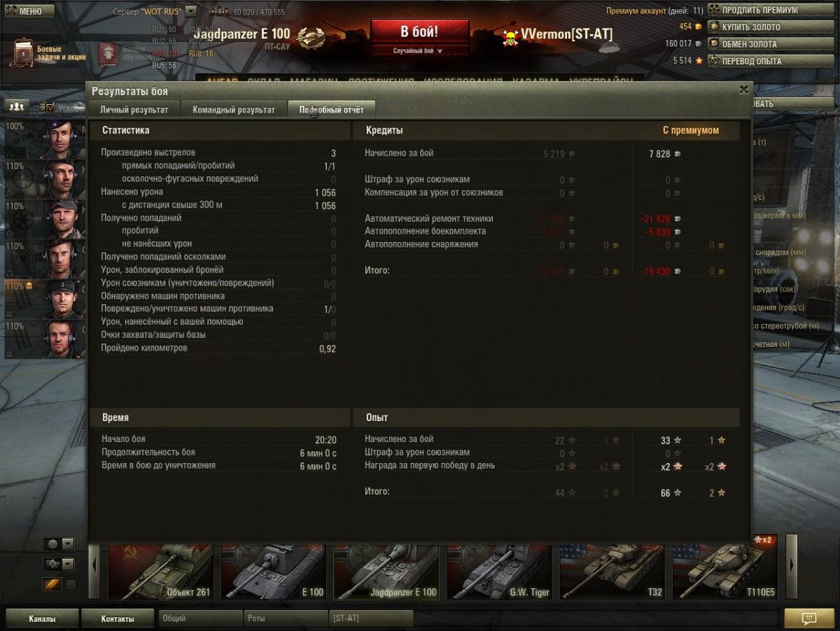The image size is (840, 631).
Task: Select the crew member with 110% premium icon
Action: pos(45,299)
